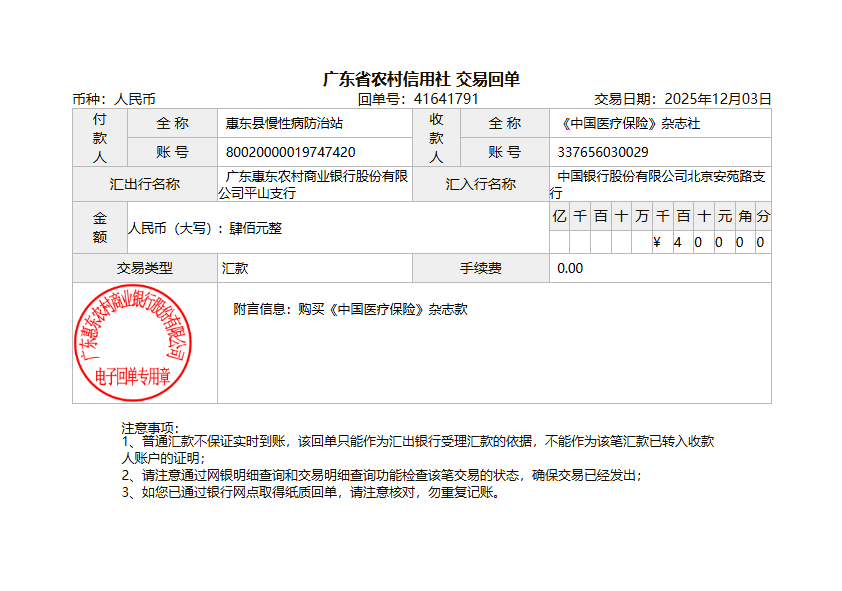
Task: Click payee name 《中国医疗保险》杂志社
Action: 629,124
